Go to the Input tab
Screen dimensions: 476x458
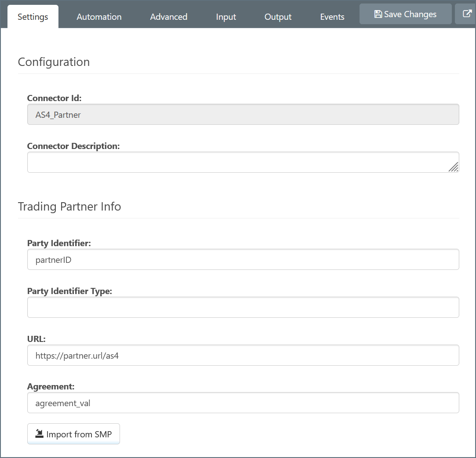[226, 17]
